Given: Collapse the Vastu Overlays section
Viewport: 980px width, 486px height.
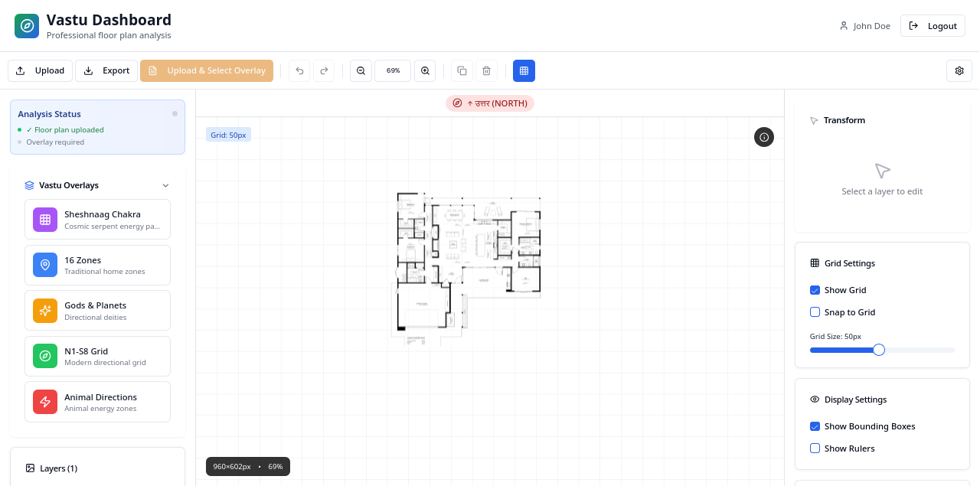Looking at the screenshot, I should 165,185.
